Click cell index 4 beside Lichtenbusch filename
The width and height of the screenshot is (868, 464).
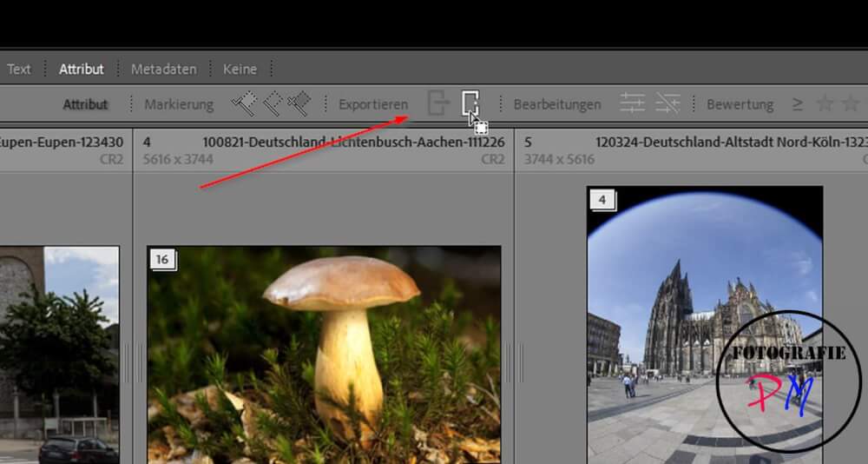[x=147, y=143]
